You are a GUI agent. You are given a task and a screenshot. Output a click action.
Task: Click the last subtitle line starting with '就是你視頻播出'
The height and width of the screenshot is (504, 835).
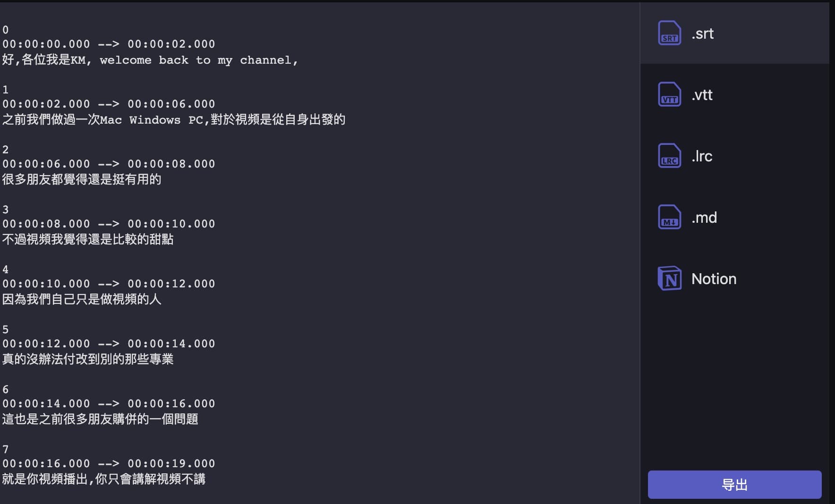click(104, 479)
